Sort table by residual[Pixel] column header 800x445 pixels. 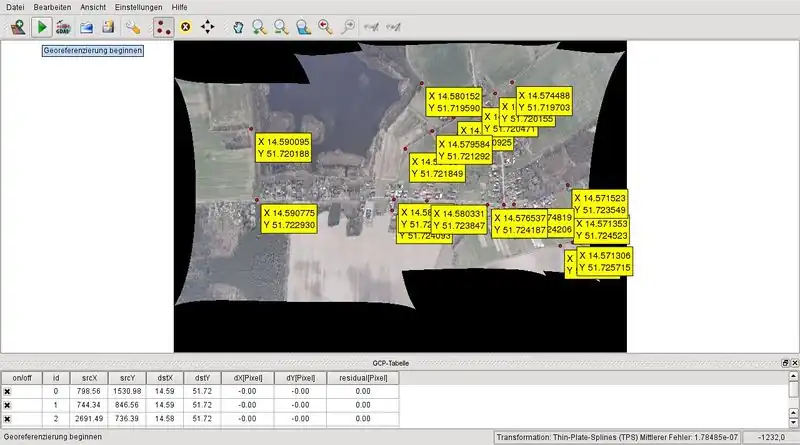point(362,378)
